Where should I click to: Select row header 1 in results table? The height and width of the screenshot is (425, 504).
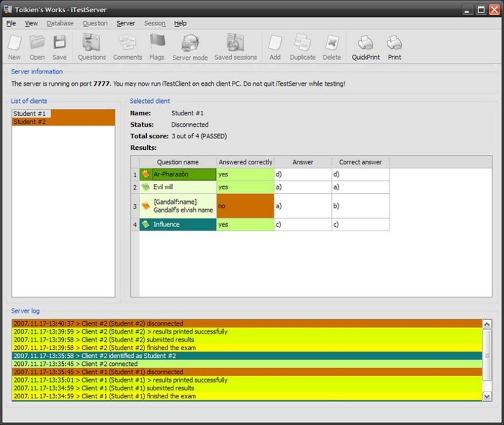(x=135, y=174)
